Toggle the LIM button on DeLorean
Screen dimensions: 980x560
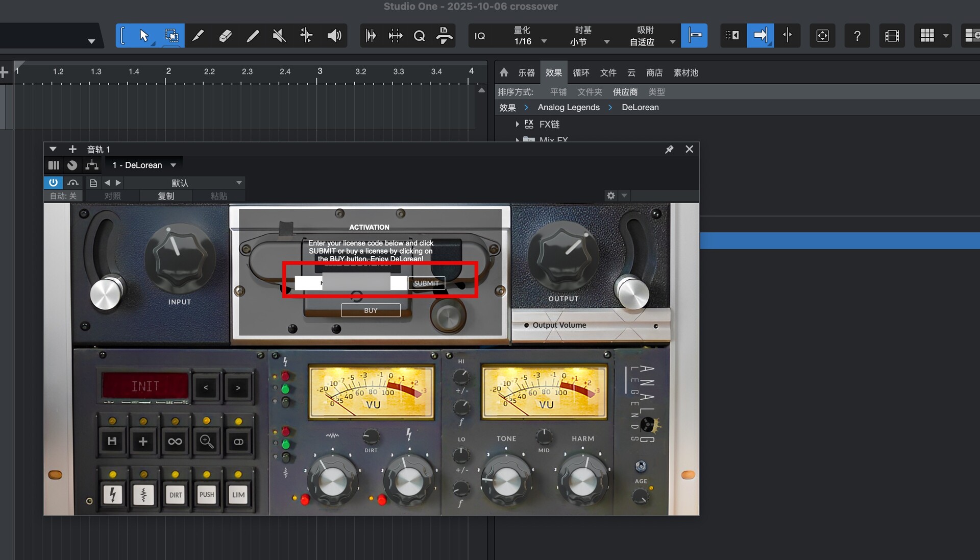238,495
